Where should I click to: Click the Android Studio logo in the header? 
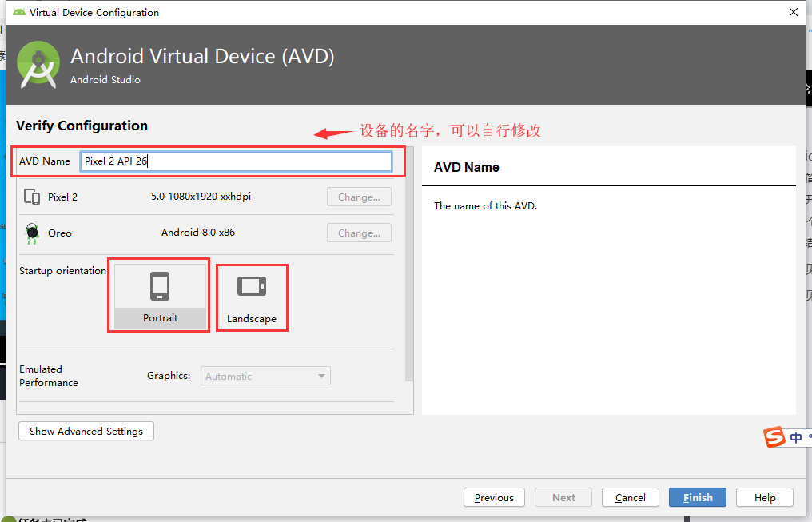pyautogui.click(x=38, y=64)
